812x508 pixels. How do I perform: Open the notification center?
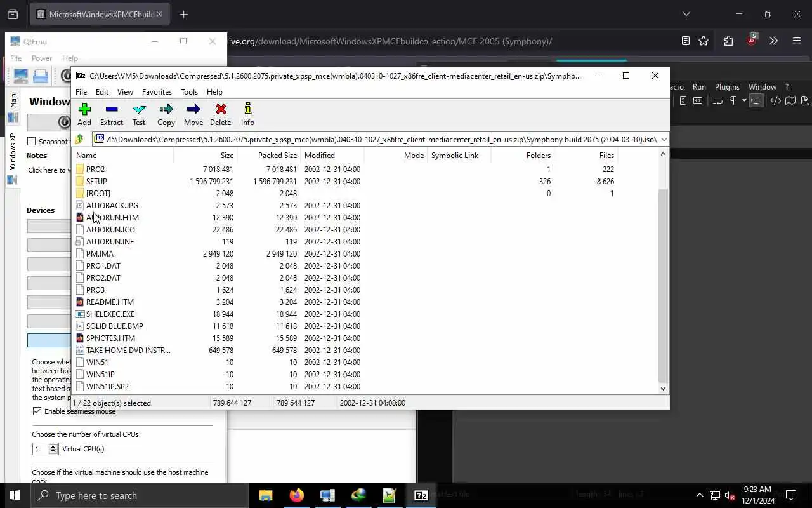click(x=791, y=495)
